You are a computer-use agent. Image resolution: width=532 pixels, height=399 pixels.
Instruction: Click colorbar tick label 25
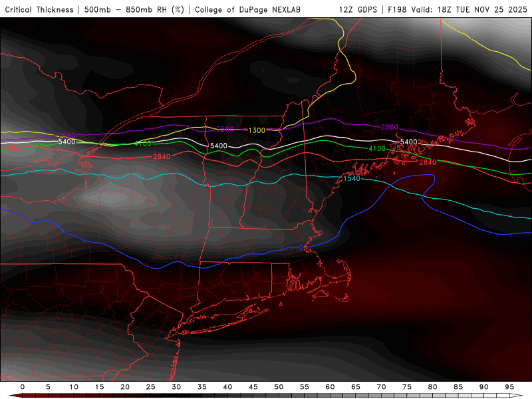click(x=151, y=387)
